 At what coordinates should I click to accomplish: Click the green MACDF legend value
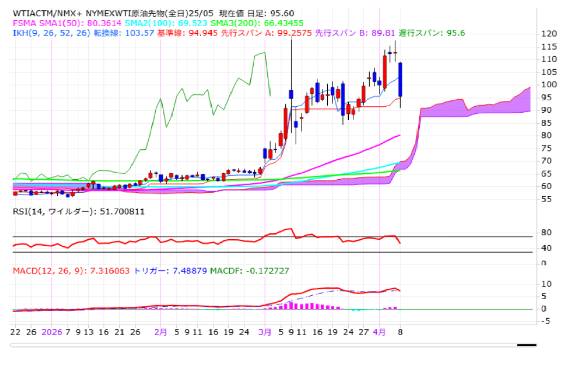tap(249, 270)
